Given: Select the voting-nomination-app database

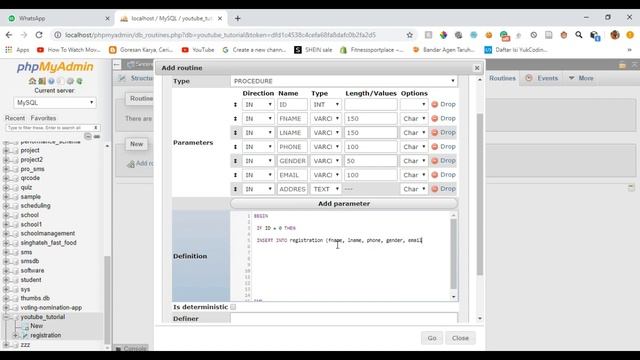Looking at the screenshot, I should (x=51, y=308).
